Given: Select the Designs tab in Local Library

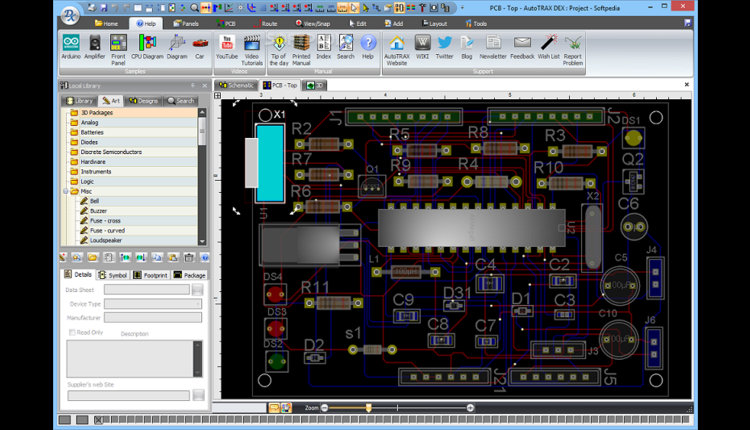Looking at the screenshot, I should click(x=143, y=101).
